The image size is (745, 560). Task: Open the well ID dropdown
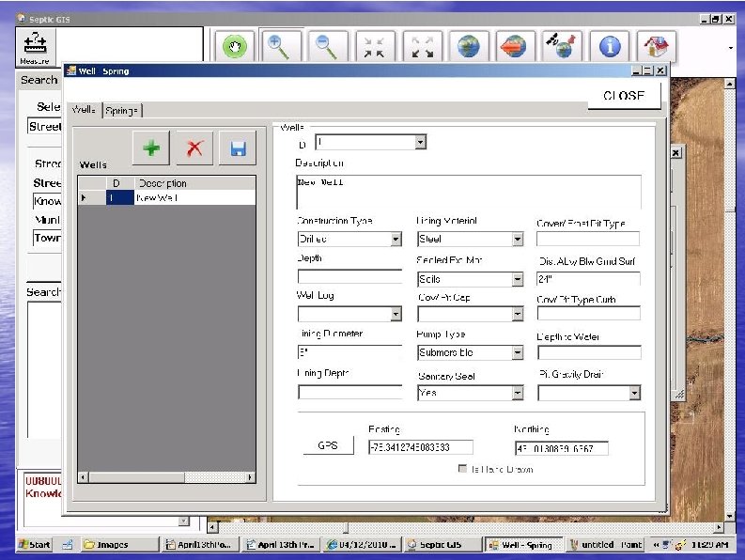point(420,142)
